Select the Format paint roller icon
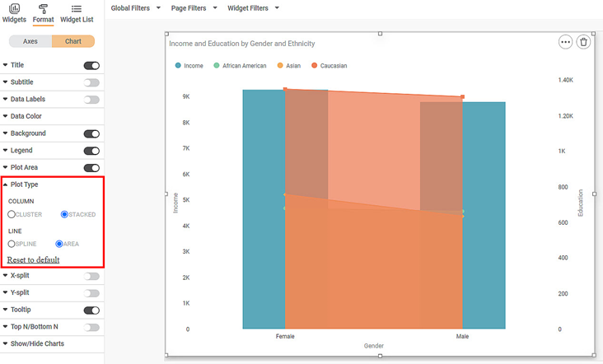This screenshot has height=364, width=603. coord(43,8)
